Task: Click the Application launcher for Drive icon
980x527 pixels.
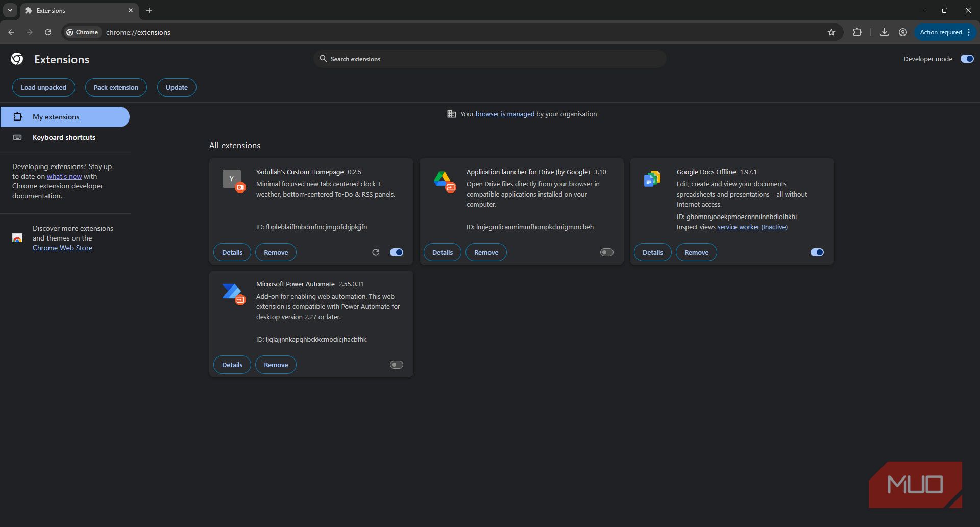Action: pyautogui.click(x=444, y=181)
